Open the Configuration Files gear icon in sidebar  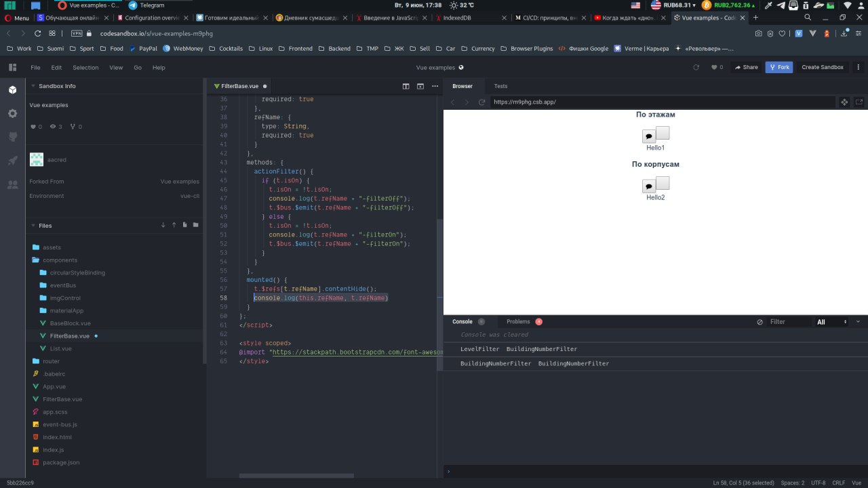pos(12,113)
